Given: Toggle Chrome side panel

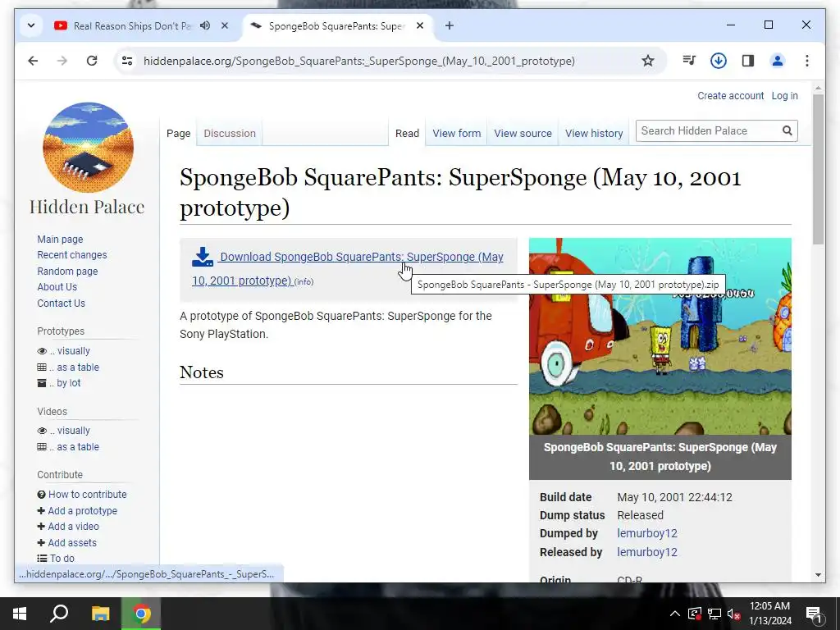Looking at the screenshot, I should coord(748,61).
